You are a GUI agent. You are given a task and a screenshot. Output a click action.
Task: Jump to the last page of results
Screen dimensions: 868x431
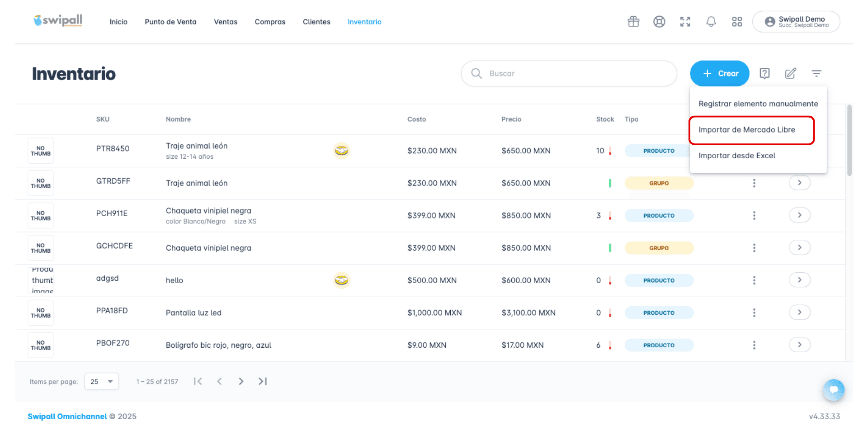(x=263, y=381)
